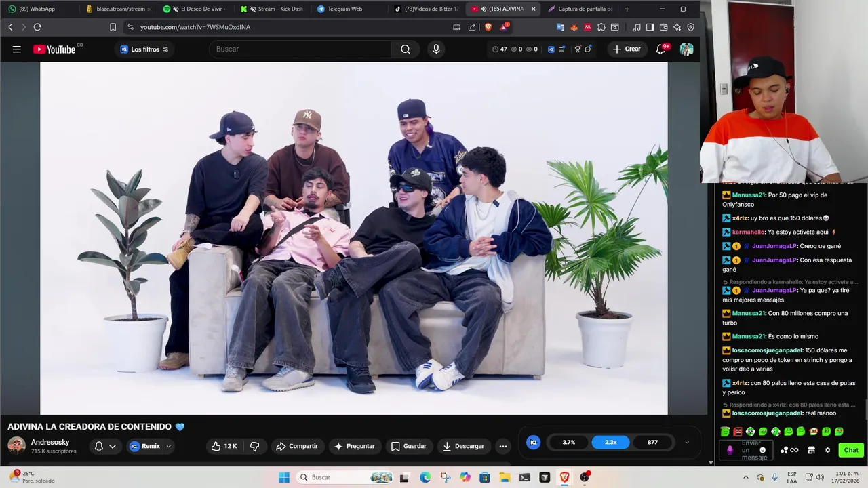Switch to El Deseo De Vivir tab
Viewport: 868px width, 488px height.
pos(195,9)
